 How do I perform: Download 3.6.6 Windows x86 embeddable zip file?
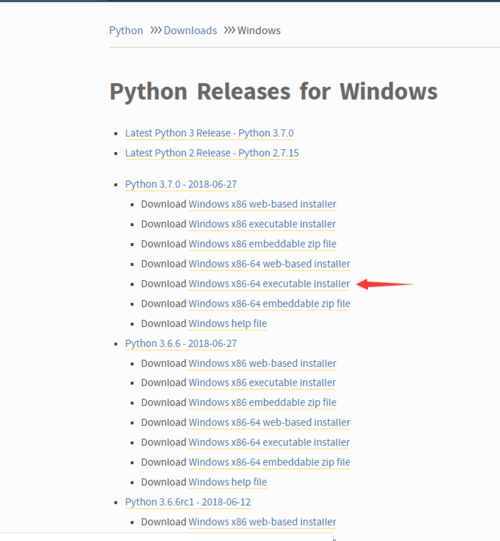[x=262, y=402]
